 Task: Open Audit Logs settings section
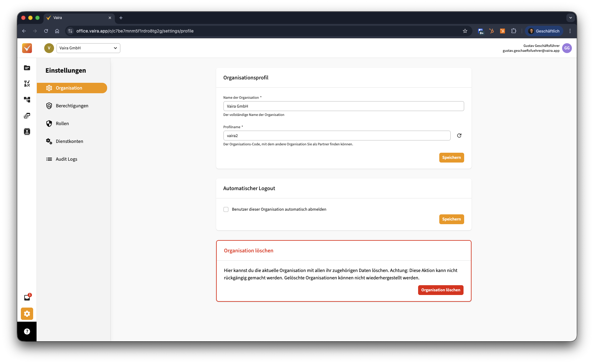66,159
